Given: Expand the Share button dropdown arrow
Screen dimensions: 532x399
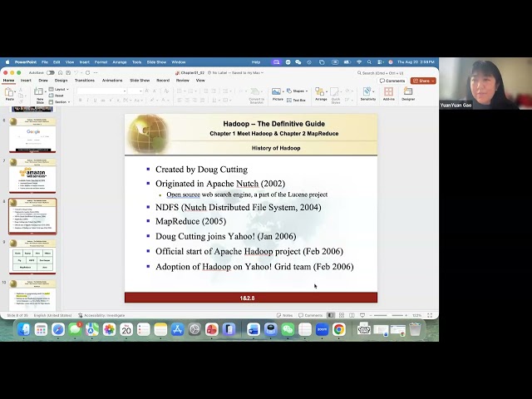Looking at the screenshot, I should point(433,81).
